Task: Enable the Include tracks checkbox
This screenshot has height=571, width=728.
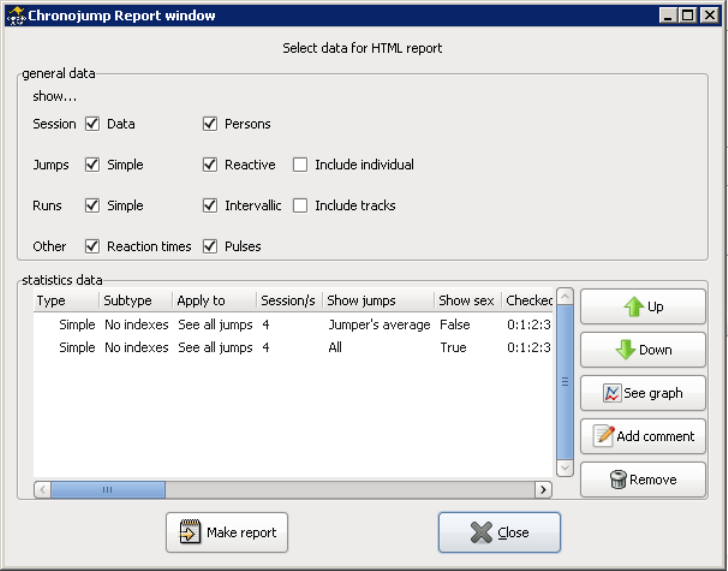Action: tap(300, 205)
